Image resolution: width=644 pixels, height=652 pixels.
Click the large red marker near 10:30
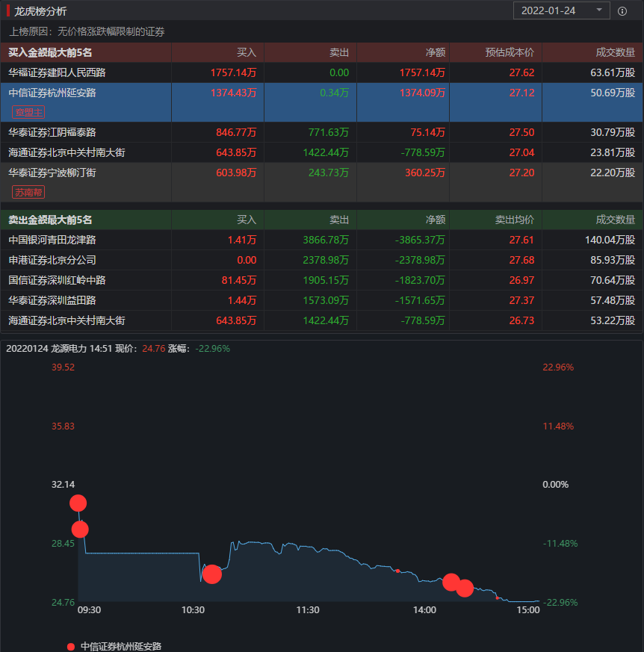[x=212, y=574]
